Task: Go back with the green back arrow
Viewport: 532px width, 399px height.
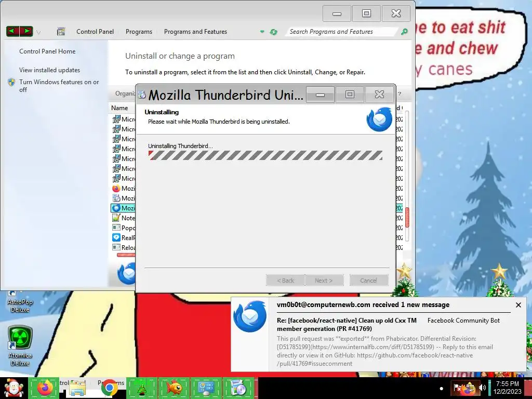Action: [13, 31]
